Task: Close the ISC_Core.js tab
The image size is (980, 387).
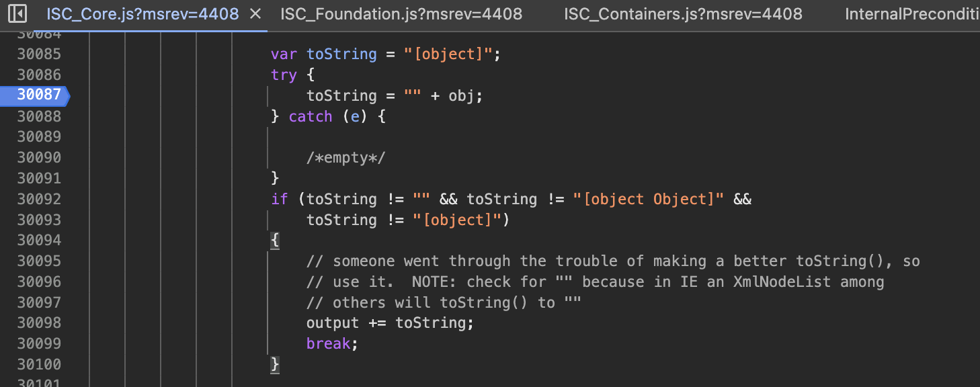Action: click(255, 13)
